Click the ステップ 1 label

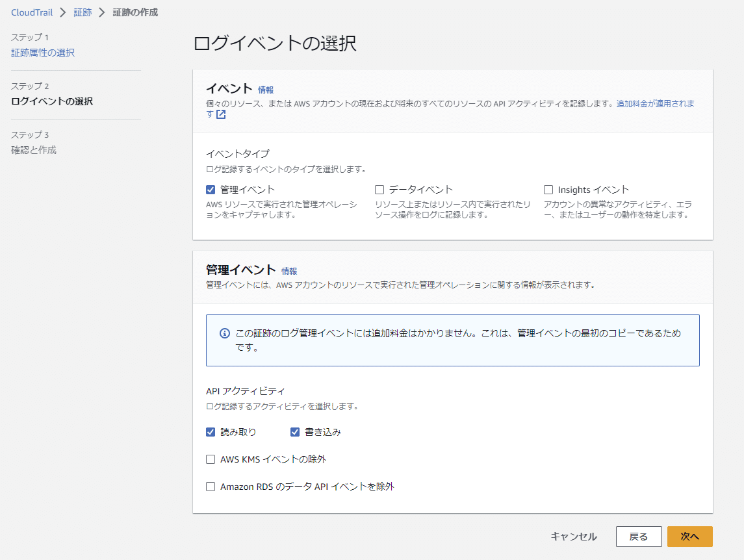coord(30,38)
